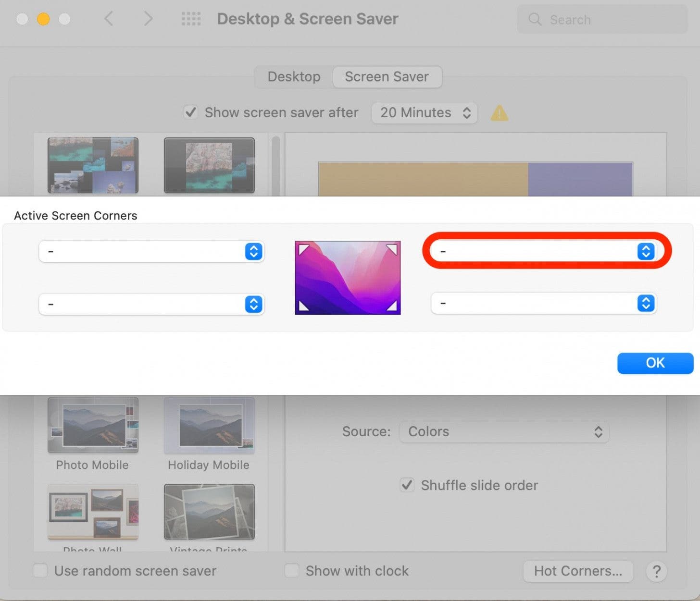Click the yellow warning triangle beside the timer
The width and height of the screenshot is (700, 601).
tap(499, 113)
